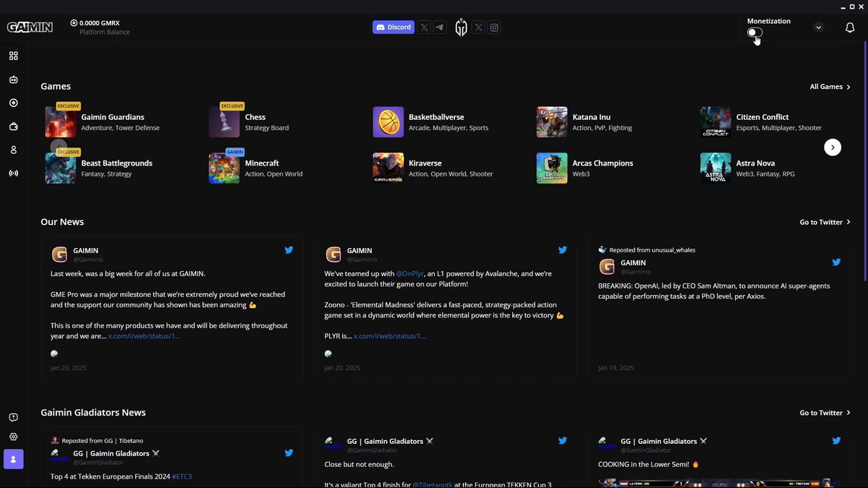Open Go to Twitter beside Our News
Screen dimensions: 868x488
[x=825, y=222]
